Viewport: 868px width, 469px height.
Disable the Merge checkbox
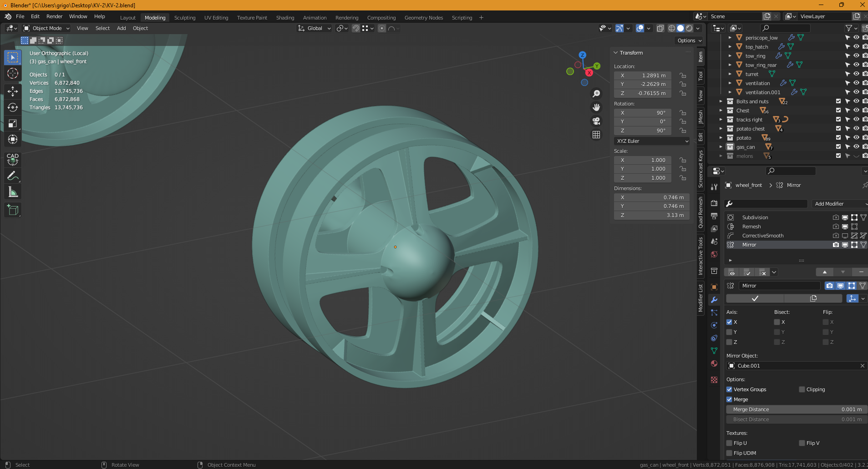tap(729, 399)
